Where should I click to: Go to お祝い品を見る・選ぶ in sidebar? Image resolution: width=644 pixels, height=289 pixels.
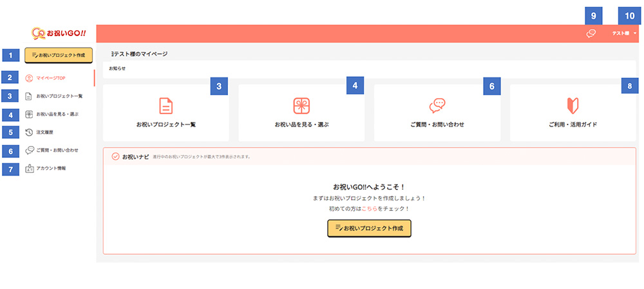[x=57, y=114]
